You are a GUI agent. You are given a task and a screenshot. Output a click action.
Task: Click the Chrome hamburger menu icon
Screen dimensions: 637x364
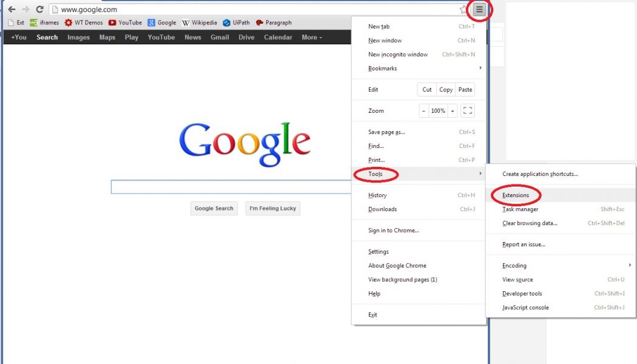[479, 9]
